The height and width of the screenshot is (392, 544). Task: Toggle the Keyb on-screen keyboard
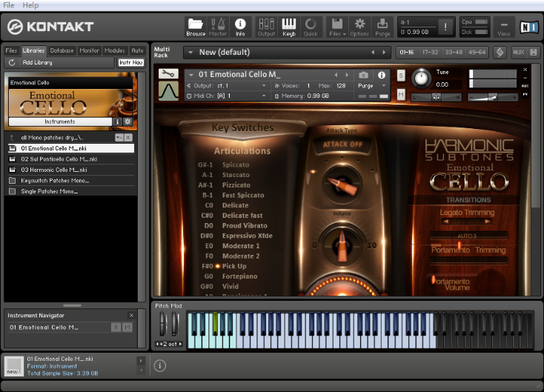[x=288, y=27]
